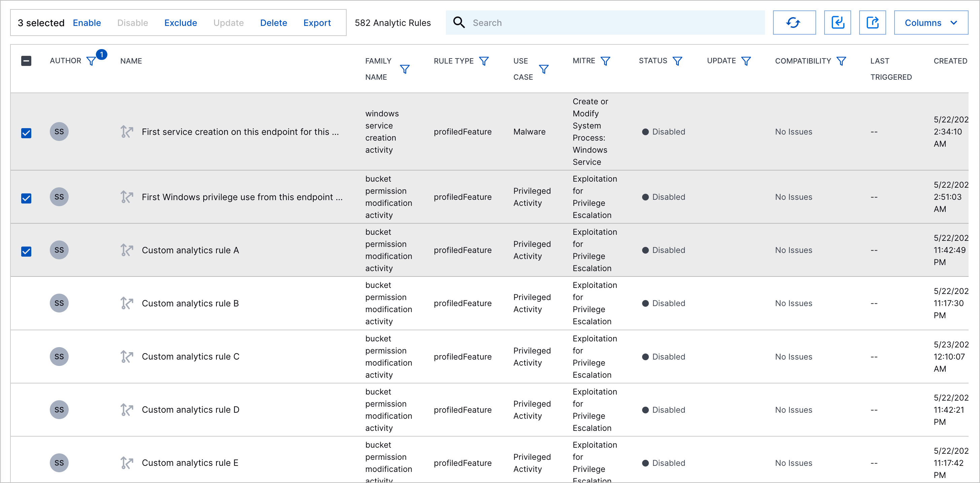Open Custom analytics rule E
This screenshot has height=483, width=980.
pyautogui.click(x=190, y=463)
